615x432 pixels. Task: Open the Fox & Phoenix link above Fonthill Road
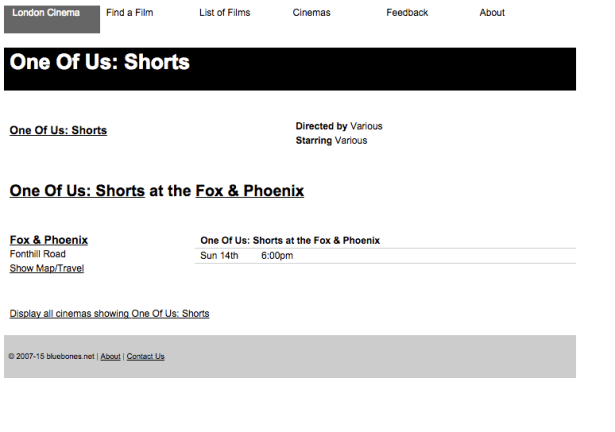[49, 240]
